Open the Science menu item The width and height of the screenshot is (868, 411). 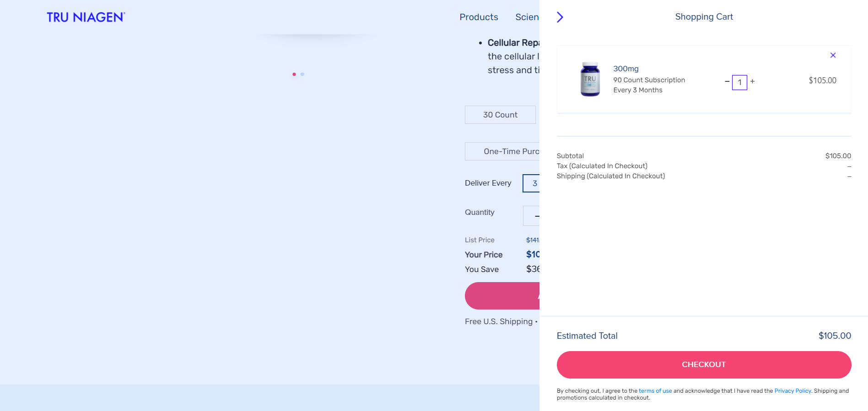click(527, 17)
